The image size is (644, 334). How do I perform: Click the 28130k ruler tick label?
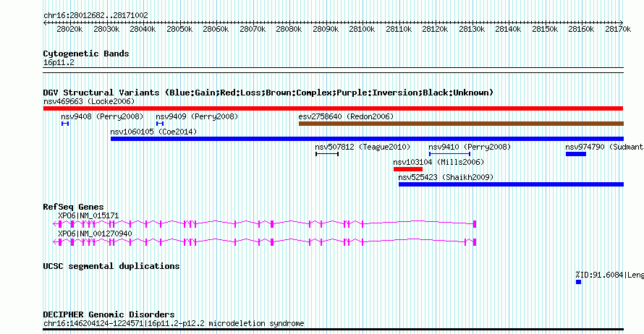[472, 29]
